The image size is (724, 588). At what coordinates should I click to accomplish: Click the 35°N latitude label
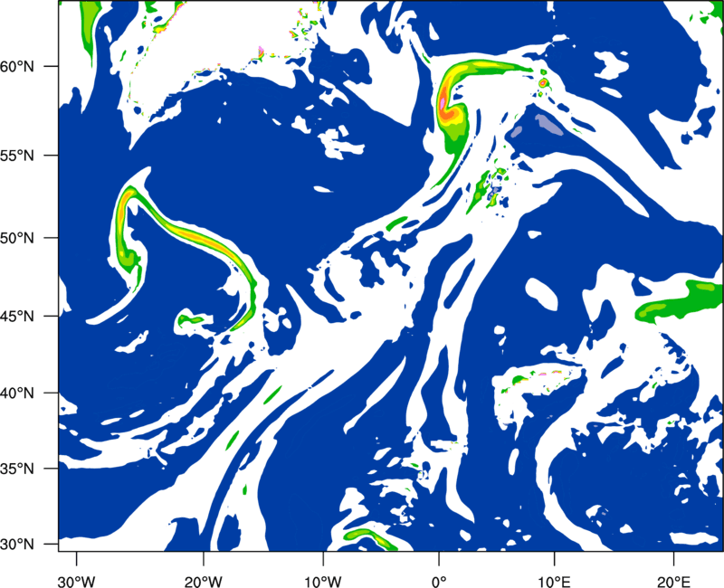pos(17,469)
